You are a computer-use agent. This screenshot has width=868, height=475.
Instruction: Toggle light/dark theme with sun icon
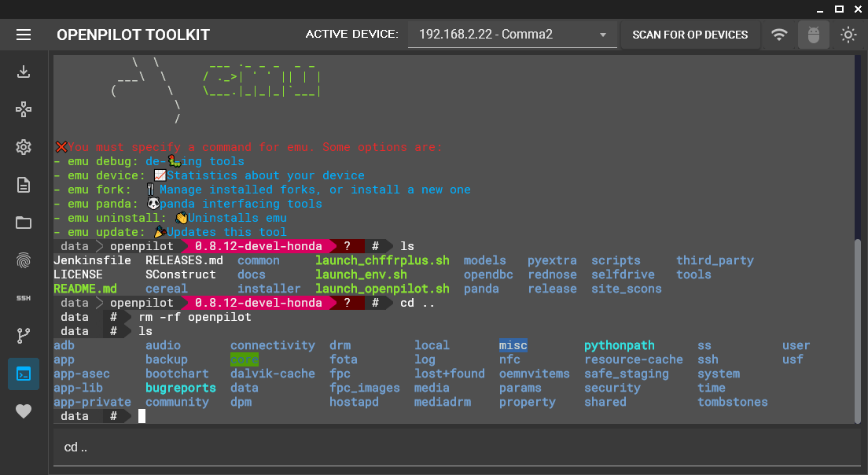pyautogui.click(x=848, y=35)
